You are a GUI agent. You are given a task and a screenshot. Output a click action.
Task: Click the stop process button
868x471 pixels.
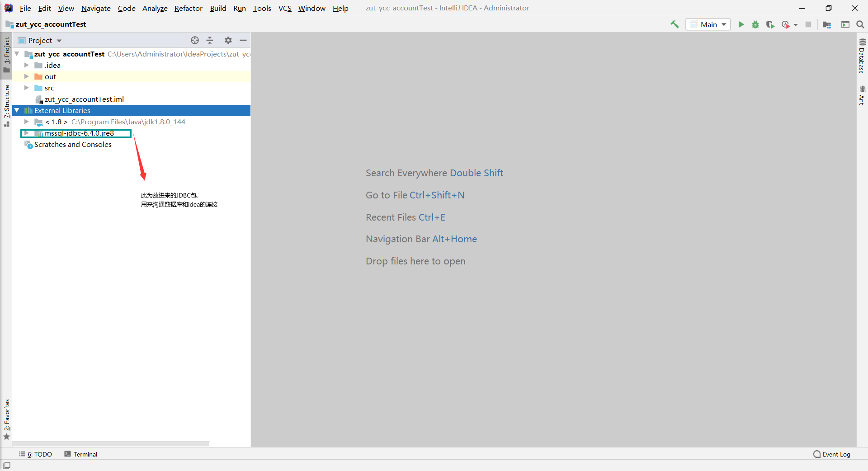(x=808, y=24)
